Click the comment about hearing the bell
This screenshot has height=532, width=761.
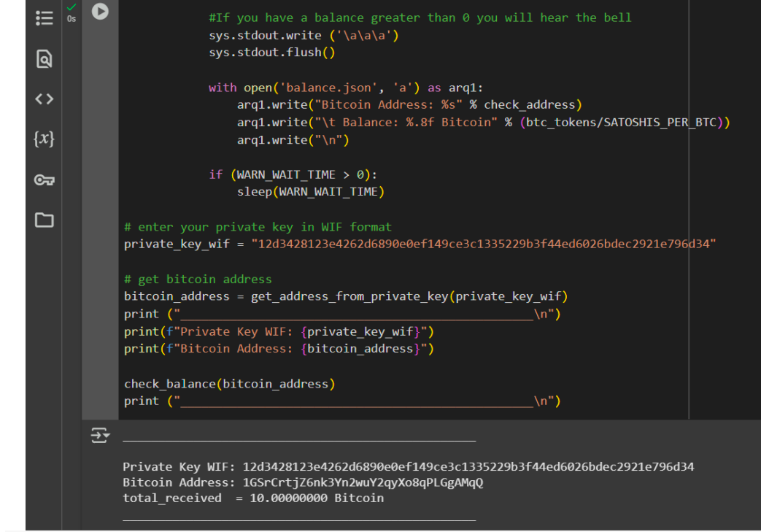[420, 18]
